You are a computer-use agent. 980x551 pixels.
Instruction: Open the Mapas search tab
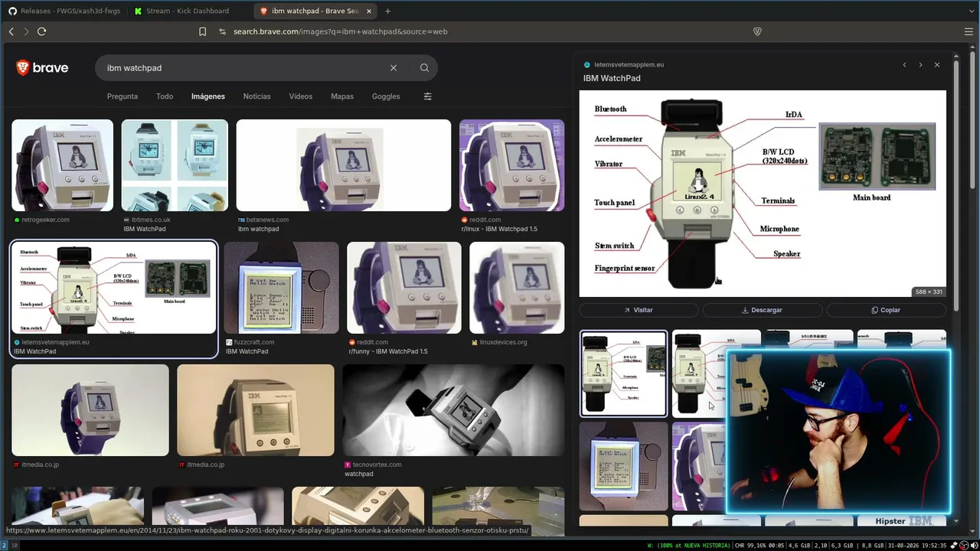[342, 96]
